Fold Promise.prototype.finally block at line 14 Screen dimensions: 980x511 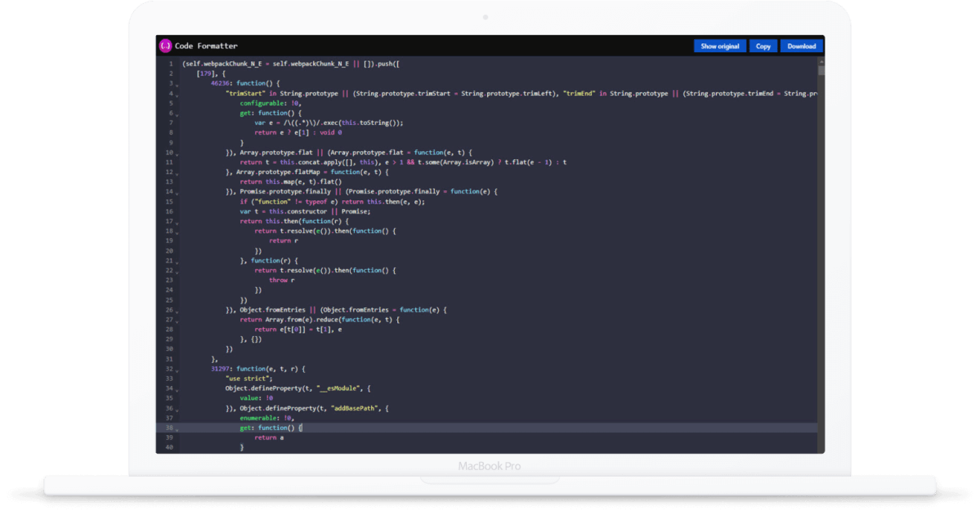click(x=177, y=193)
